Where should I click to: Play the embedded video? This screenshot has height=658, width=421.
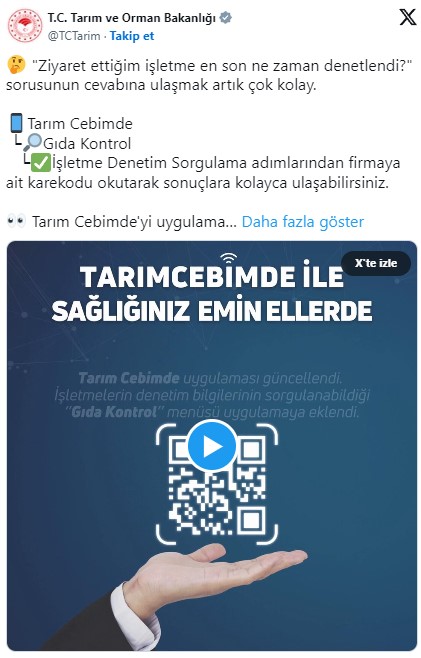(212, 447)
